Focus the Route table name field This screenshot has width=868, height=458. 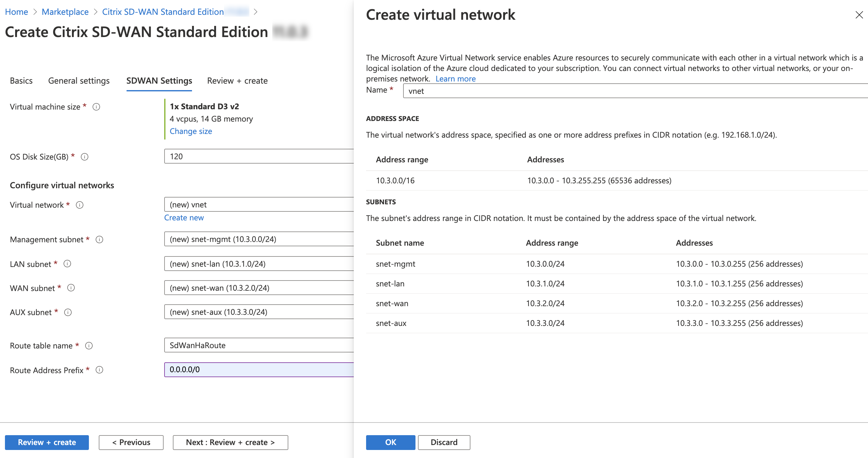[259, 345]
